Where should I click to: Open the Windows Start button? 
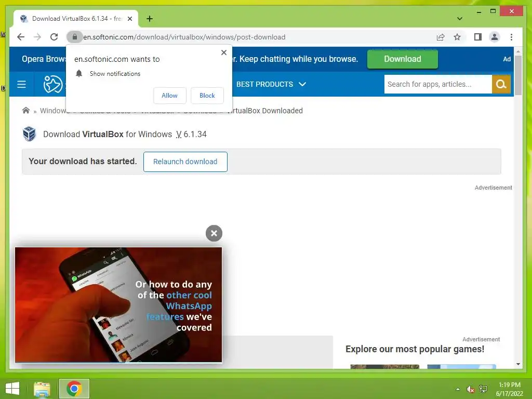[x=12, y=389]
